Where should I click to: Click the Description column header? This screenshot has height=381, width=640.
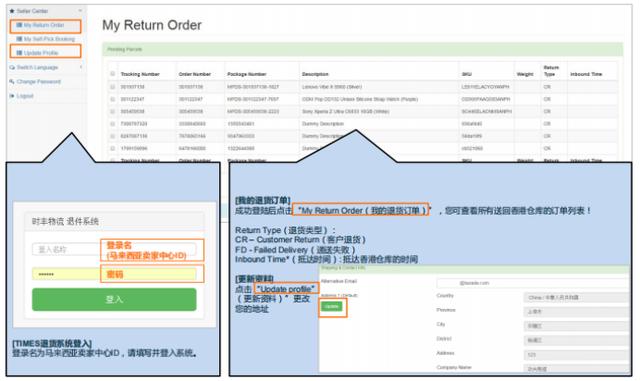[x=315, y=74]
